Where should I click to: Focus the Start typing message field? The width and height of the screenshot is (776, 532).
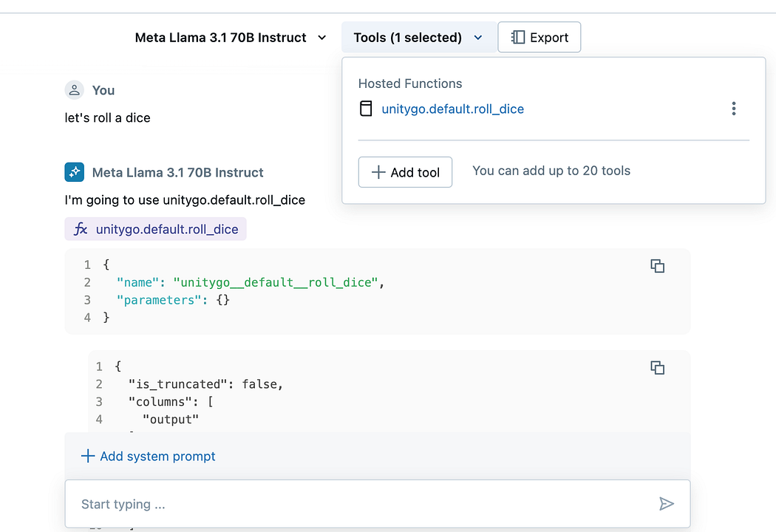pos(362,504)
